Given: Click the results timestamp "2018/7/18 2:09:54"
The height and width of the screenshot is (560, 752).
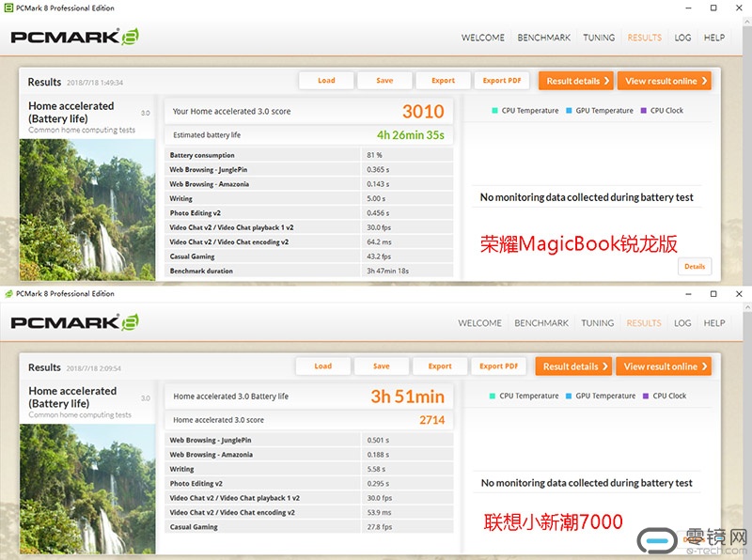Looking at the screenshot, I should tap(93, 368).
